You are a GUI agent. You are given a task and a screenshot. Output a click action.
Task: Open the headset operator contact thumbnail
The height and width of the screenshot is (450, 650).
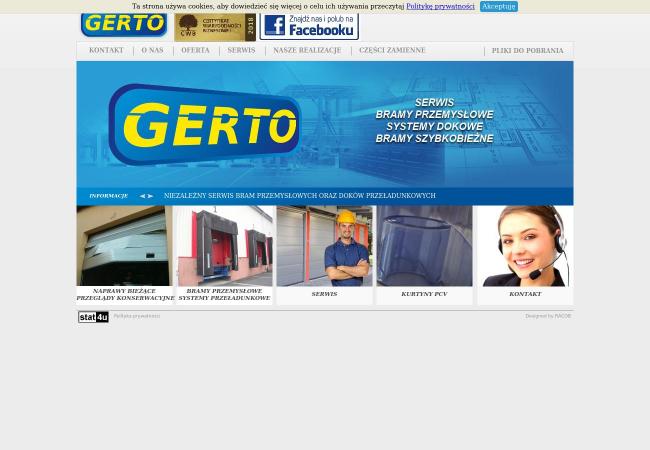tap(525, 246)
